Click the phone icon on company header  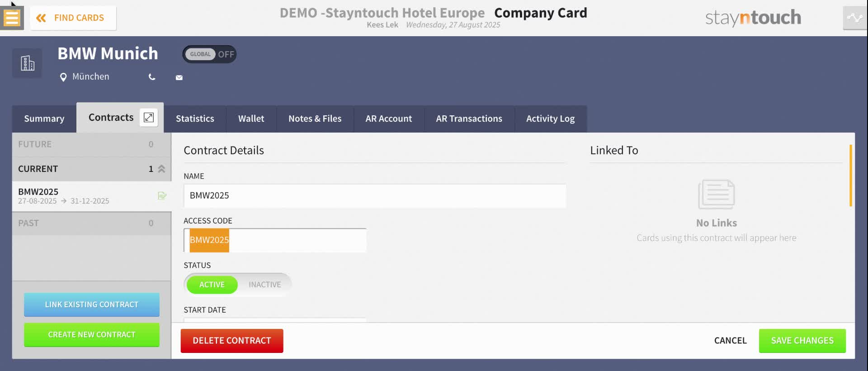[x=152, y=77]
